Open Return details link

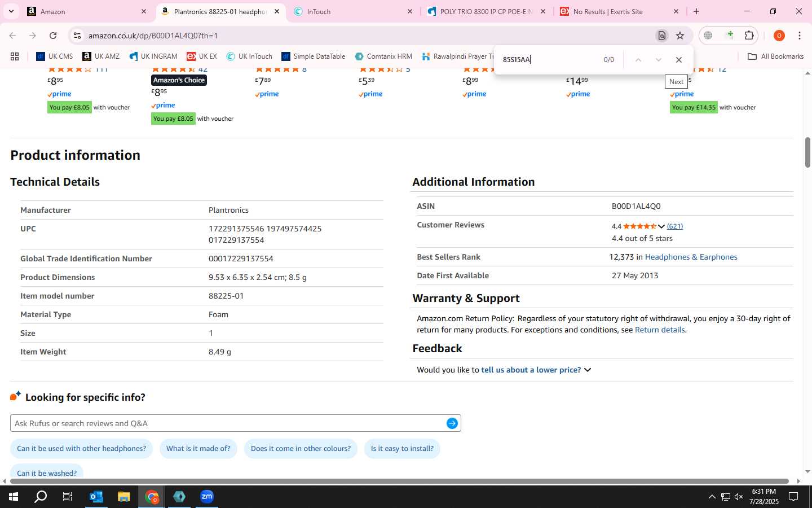(x=660, y=330)
